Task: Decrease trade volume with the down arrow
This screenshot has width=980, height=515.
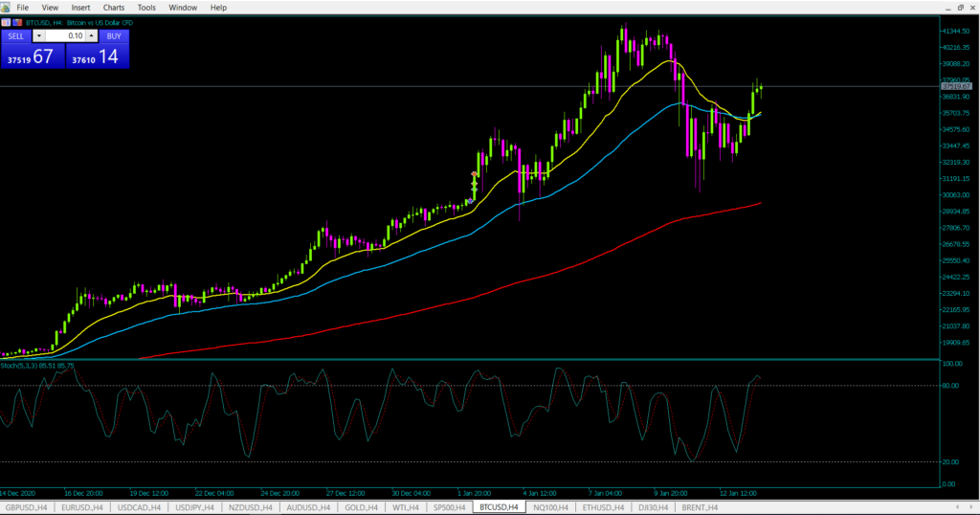Action: 39,35
